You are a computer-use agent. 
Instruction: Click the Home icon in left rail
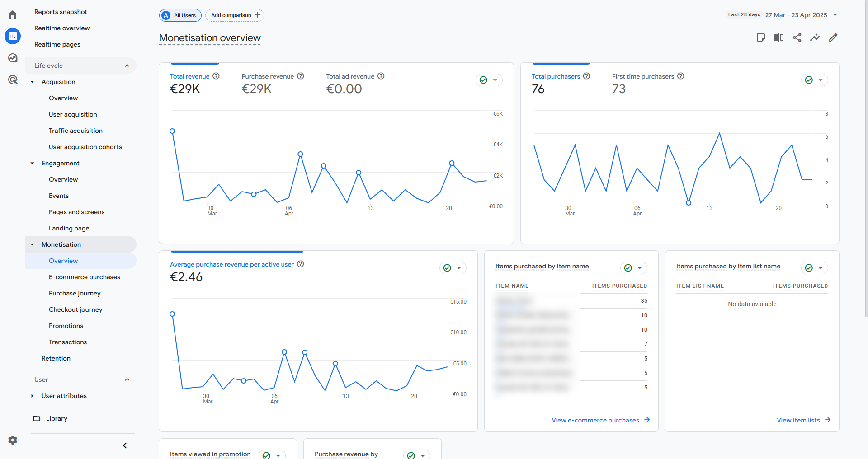coord(13,14)
